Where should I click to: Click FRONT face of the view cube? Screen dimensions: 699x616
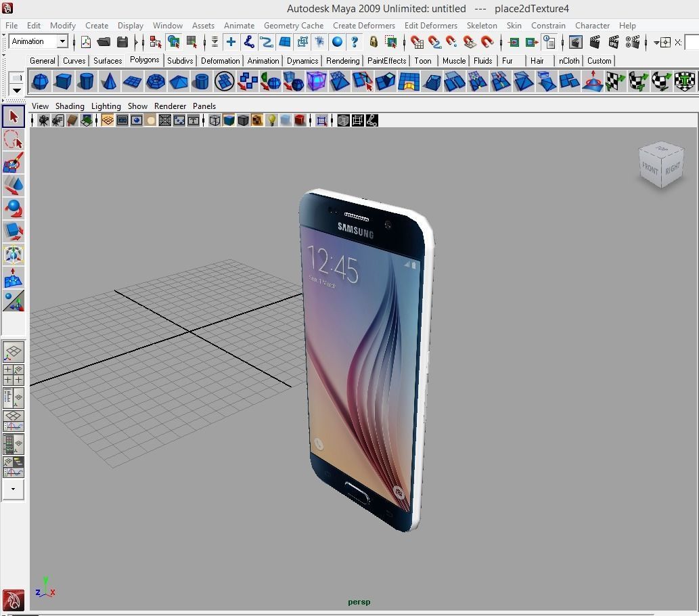[650, 169]
